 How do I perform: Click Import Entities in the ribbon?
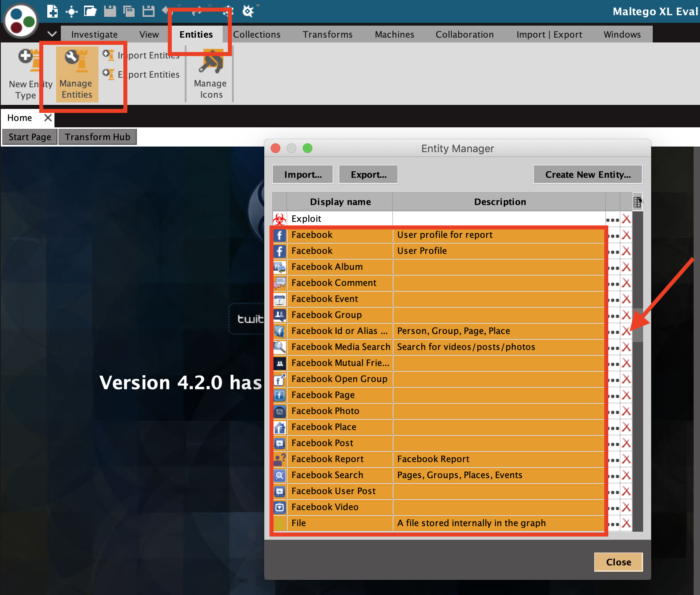[141, 55]
